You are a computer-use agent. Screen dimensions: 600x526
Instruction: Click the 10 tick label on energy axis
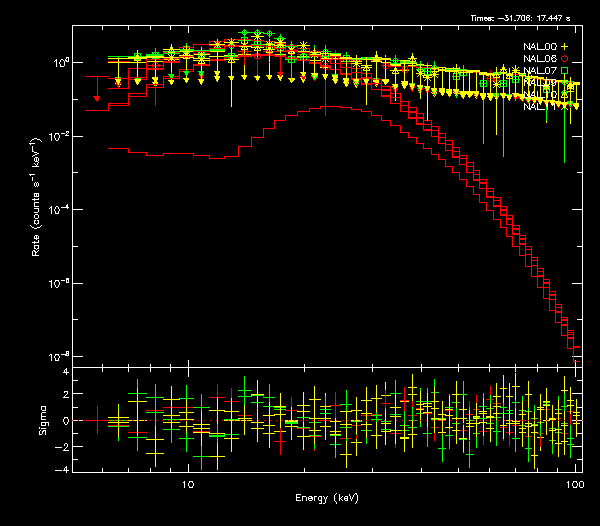[x=187, y=482]
